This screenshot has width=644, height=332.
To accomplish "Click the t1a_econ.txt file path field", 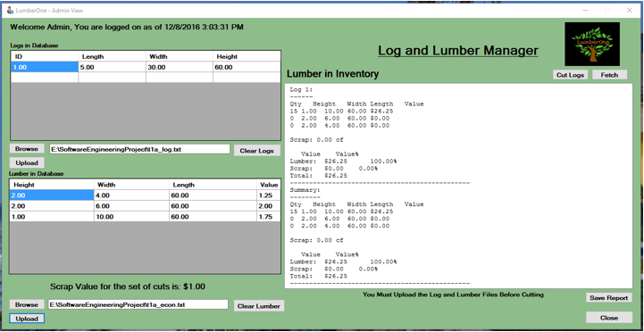I will coord(138,304).
